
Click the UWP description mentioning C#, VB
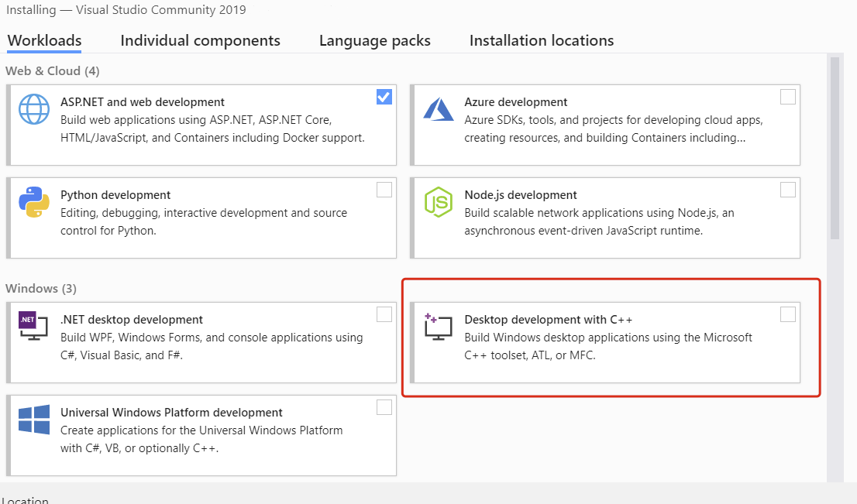pos(201,439)
